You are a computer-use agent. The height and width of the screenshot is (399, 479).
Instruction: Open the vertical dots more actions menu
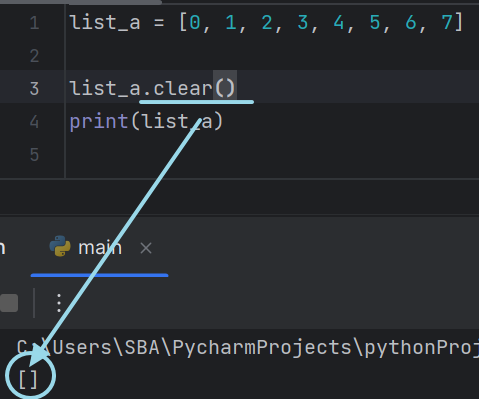[x=59, y=303]
